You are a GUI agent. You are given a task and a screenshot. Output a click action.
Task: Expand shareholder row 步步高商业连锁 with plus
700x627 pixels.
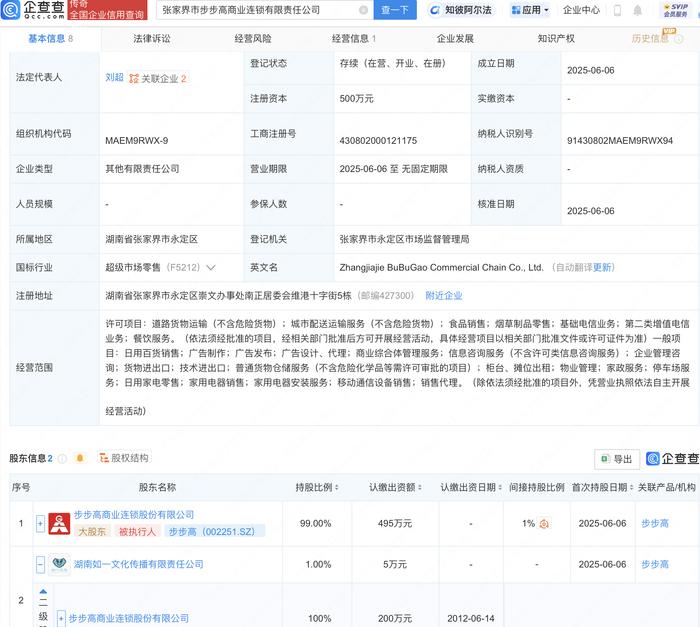pyautogui.click(x=40, y=523)
